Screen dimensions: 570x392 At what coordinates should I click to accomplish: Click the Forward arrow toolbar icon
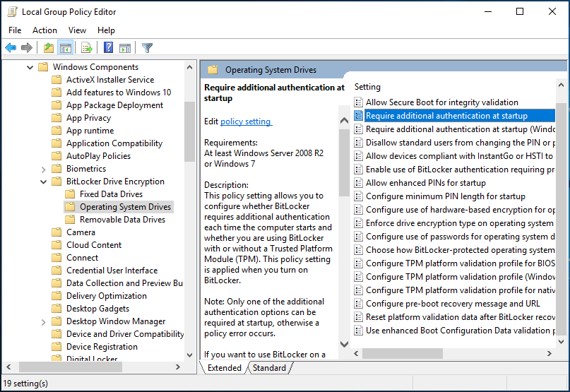pyautogui.click(x=27, y=48)
